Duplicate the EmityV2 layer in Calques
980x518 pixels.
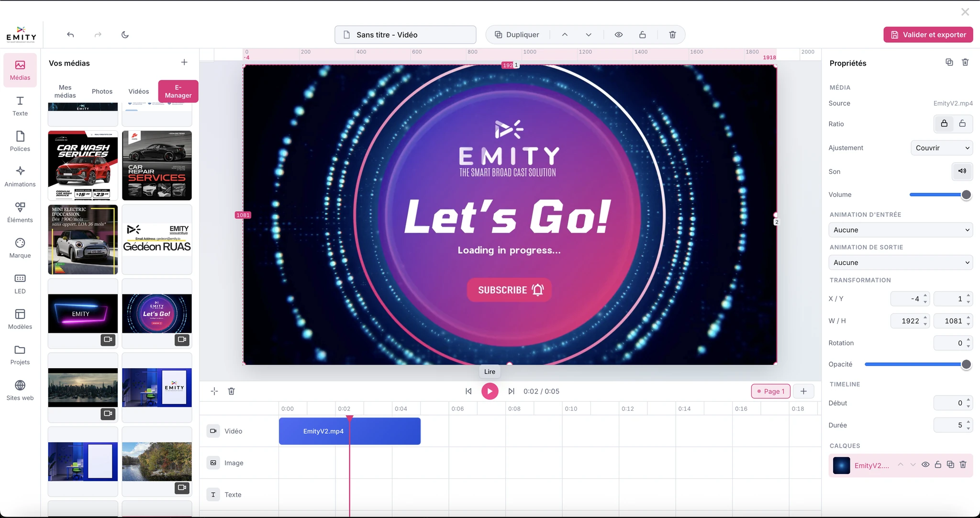tap(950, 464)
